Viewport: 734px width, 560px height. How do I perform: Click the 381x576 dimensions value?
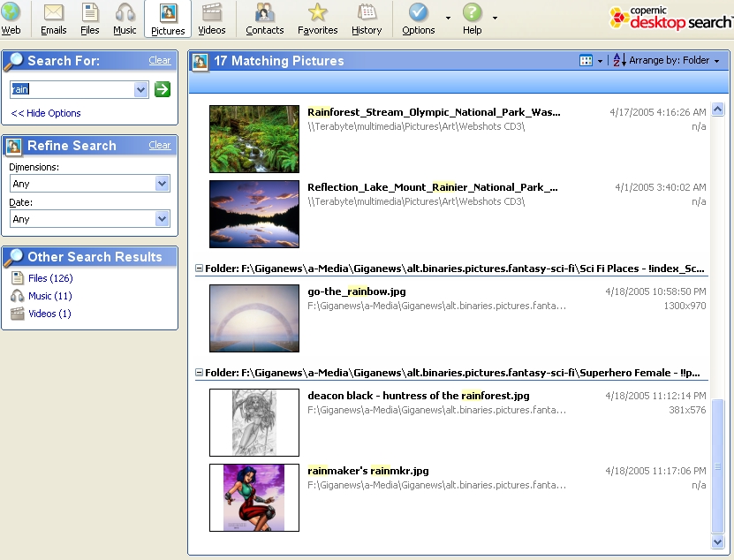[687, 410]
